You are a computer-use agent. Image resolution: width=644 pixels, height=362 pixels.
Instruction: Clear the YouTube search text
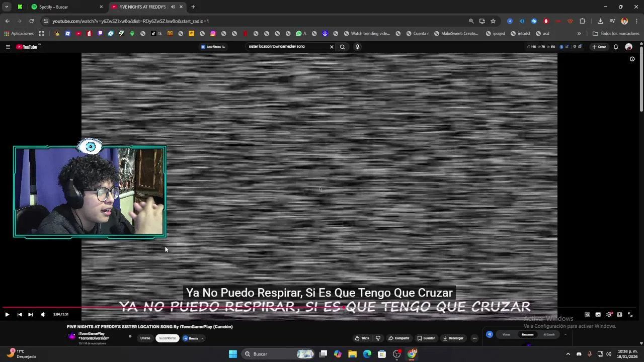(332, 47)
